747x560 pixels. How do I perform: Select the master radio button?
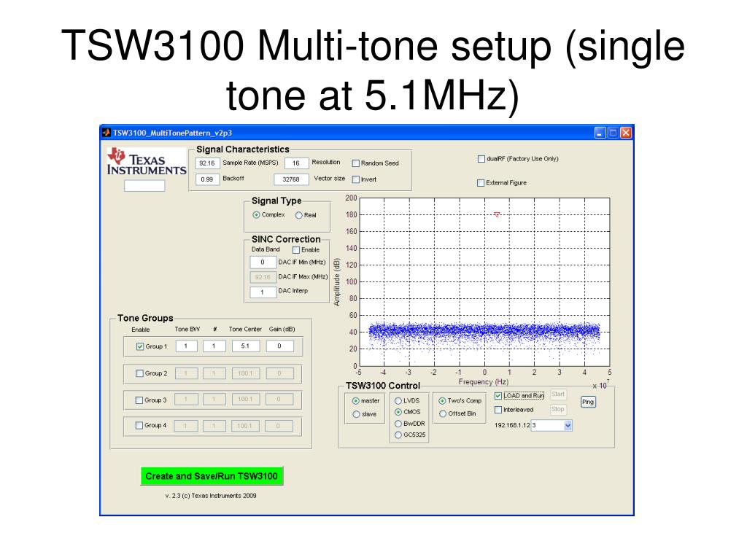[356, 401]
